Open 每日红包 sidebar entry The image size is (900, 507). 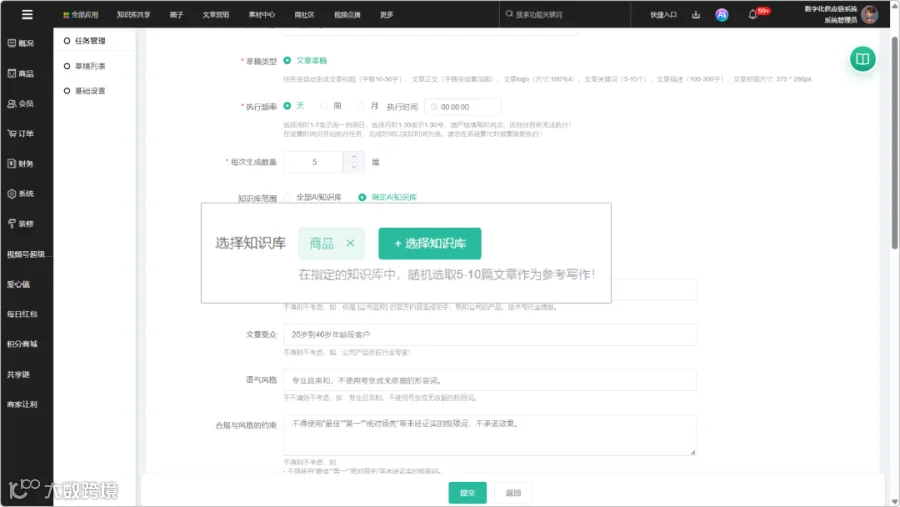(22, 314)
